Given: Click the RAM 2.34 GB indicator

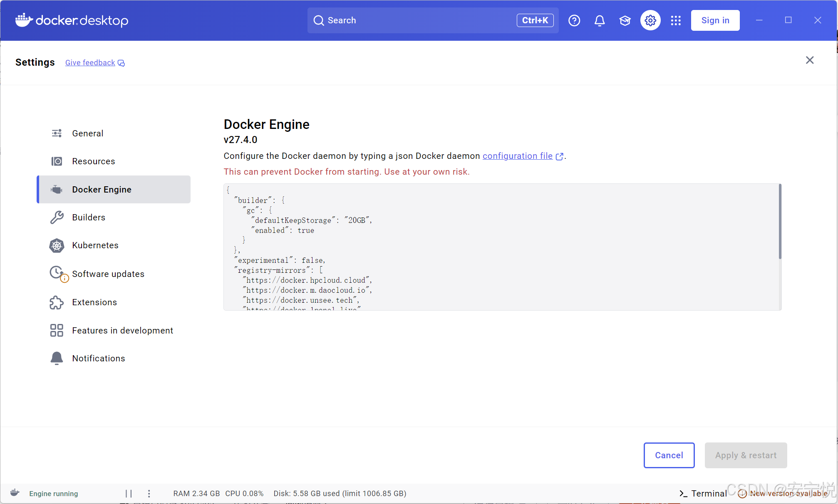Looking at the screenshot, I should coord(196,494).
